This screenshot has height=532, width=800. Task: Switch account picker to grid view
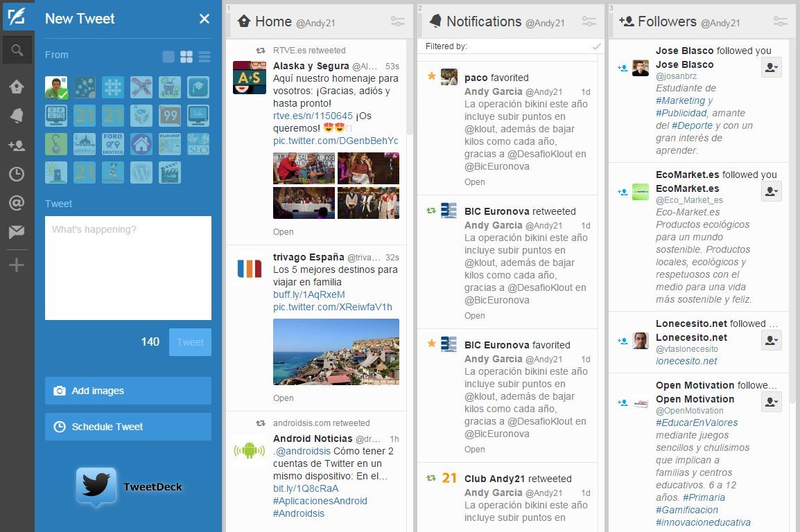pyautogui.click(x=186, y=57)
